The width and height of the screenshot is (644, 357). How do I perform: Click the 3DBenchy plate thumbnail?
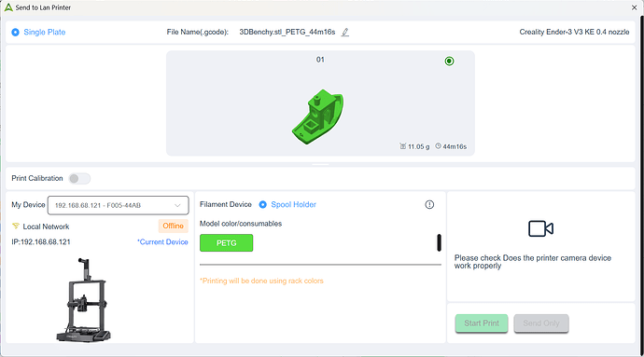(320, 103)
